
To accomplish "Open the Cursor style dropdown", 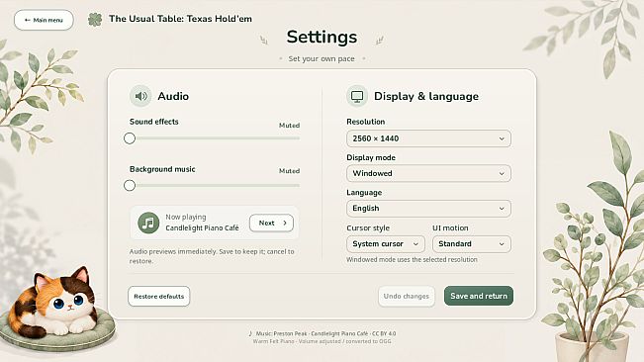I will coord(386,243).
